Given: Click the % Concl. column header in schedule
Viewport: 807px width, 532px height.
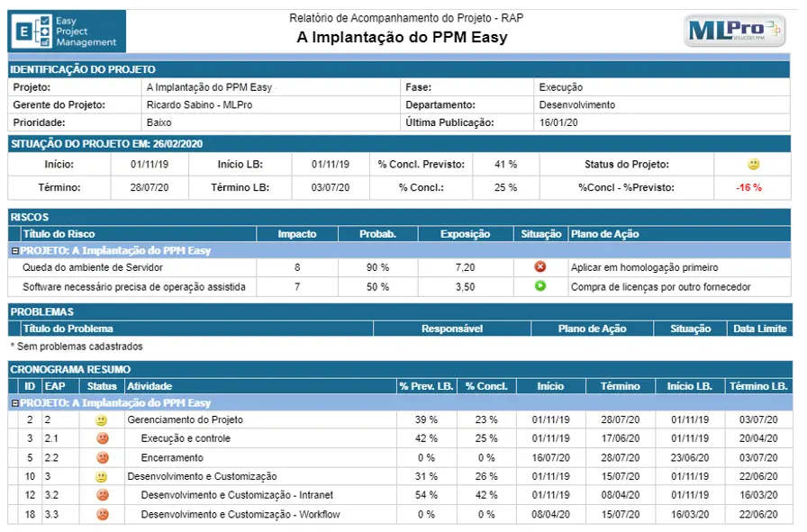Looking at the screenshot, I should tap(486, 386).
